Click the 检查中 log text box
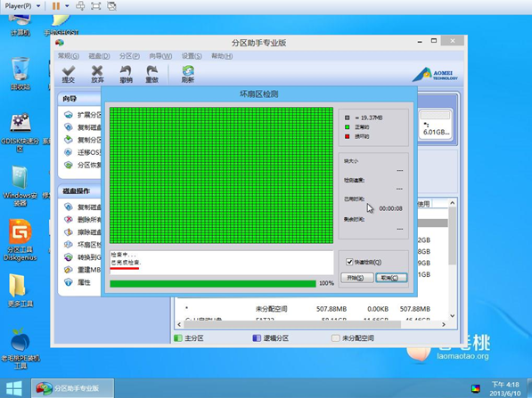The height and width of the screenshot is (398, 532). tap(221, 263)
